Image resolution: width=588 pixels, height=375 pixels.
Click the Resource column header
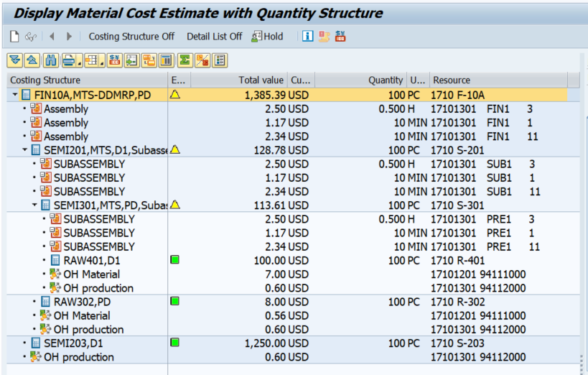pyautogui.click(x=451, y=80)
